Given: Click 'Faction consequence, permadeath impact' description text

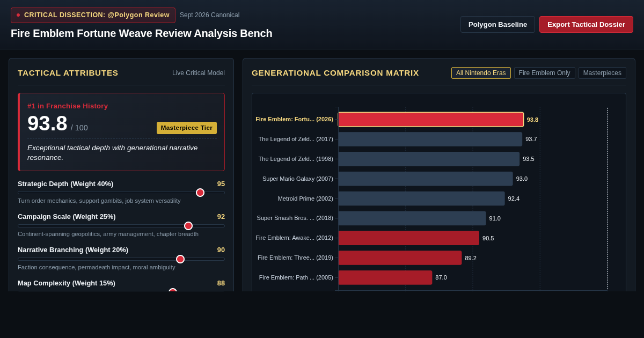Looking at the screenshot, I should [x=97, y=267].
